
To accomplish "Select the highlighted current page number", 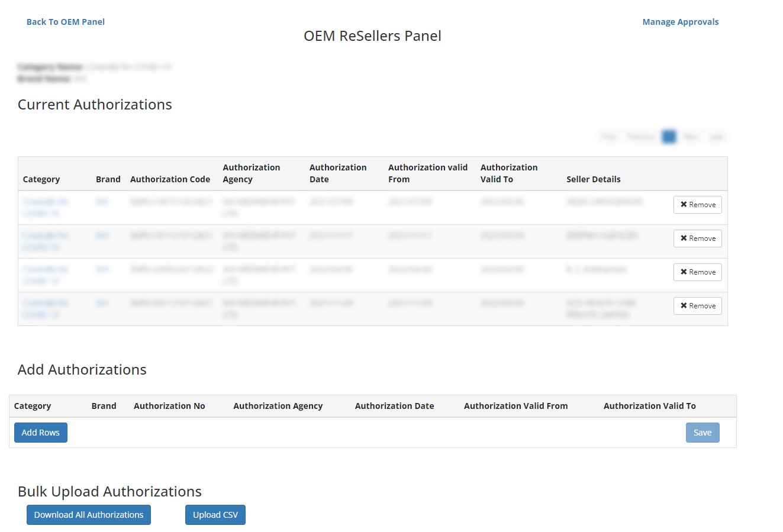I will pyautogui.click(x=669, y=136).
